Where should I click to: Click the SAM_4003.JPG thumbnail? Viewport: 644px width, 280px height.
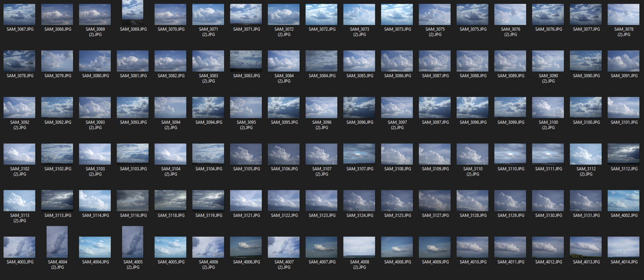click(20, 247)
